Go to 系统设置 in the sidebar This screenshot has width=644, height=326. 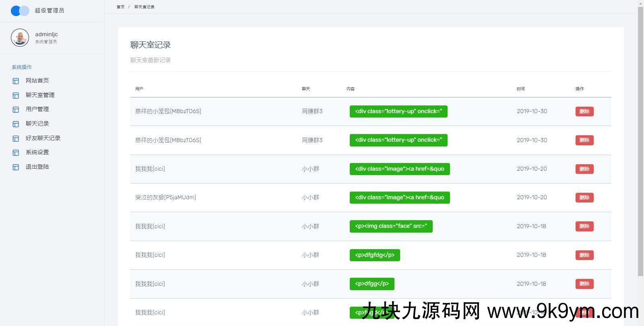pyautogui.click(x=37, y=152)
